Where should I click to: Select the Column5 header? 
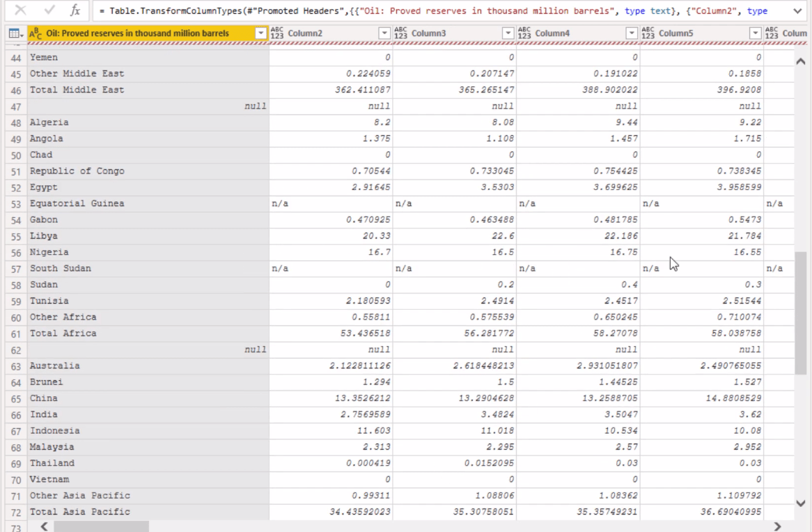[x=702, y=33]
